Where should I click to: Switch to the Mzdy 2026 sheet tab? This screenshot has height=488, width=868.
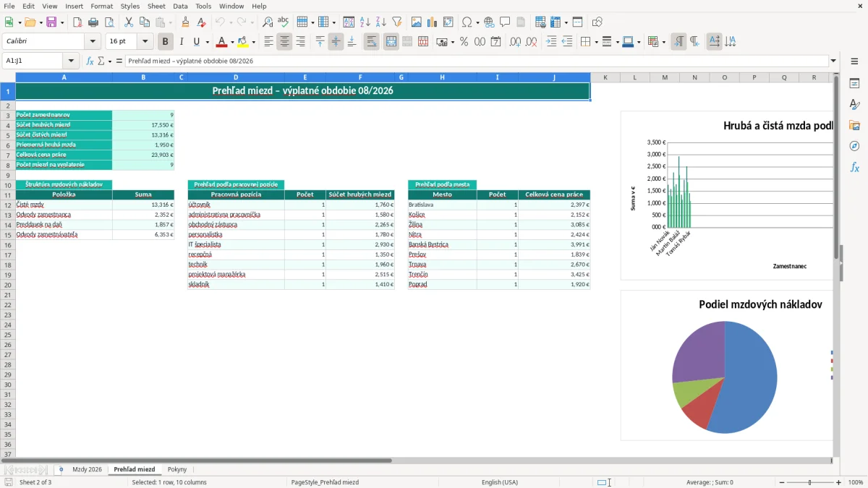[x=87, y=470]
